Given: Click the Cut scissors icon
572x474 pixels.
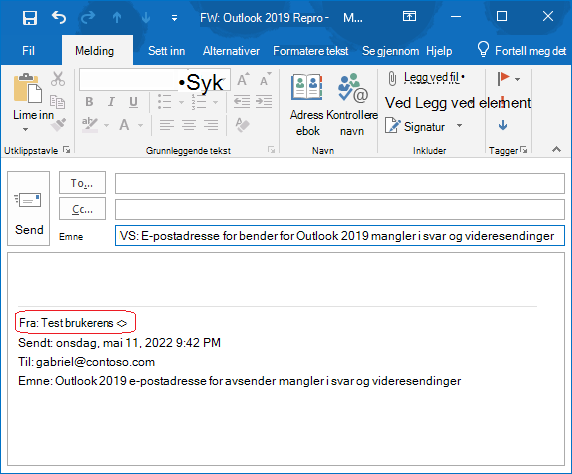Looking at the screenshot, I should tap(58, 79).
